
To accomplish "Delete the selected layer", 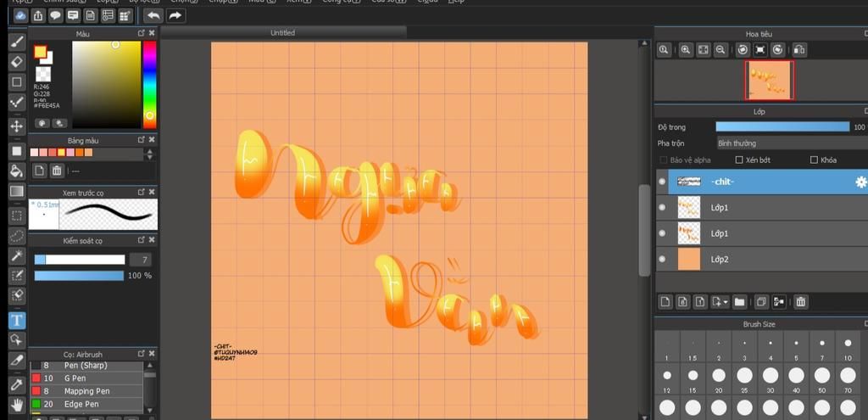I will pyautogui.click(x=800, y=302).
